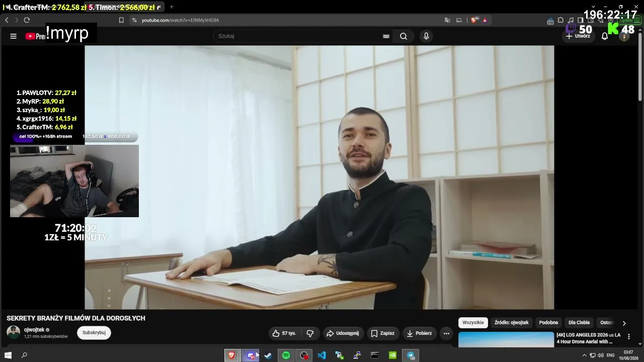
Task: Open options menu for LOS ANGELES 2026 video
Action: (628, 337)
